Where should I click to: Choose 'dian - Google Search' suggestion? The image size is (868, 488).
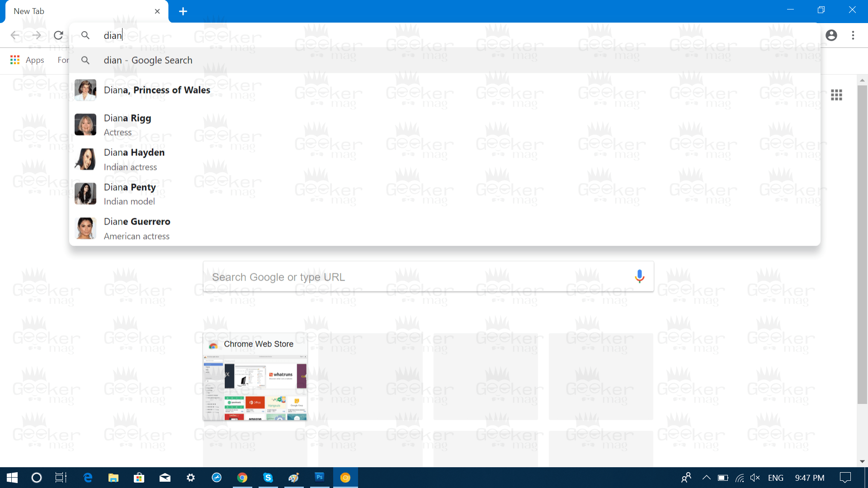click(x=445, y=60)
